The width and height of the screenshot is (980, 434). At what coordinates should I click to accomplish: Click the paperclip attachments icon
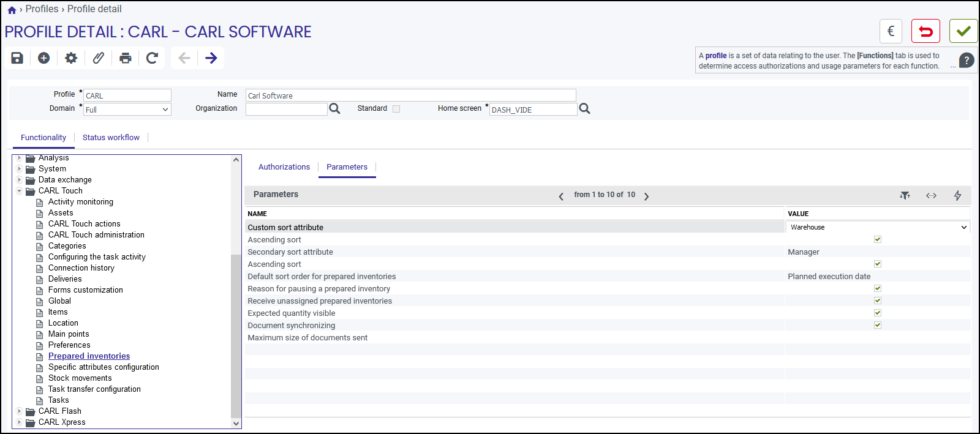click(x=98, y=58)
